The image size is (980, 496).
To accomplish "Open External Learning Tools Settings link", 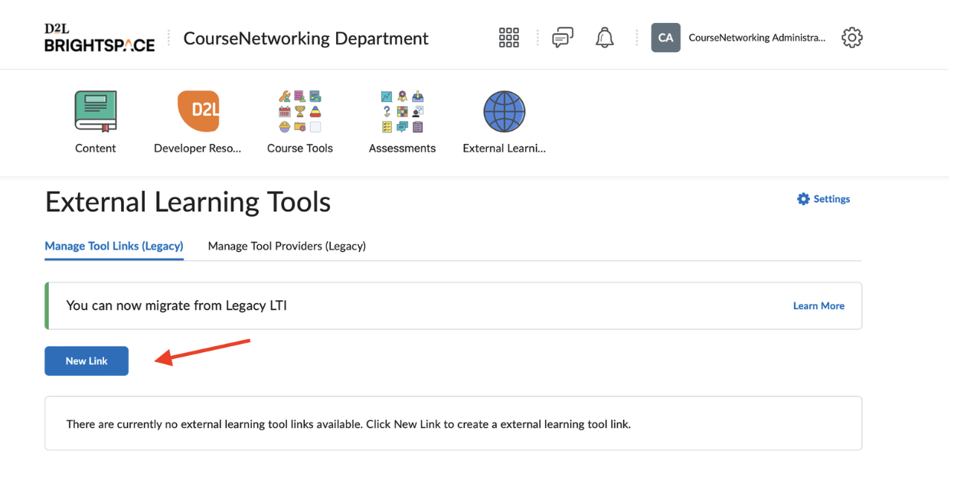I will click(824, 199).
